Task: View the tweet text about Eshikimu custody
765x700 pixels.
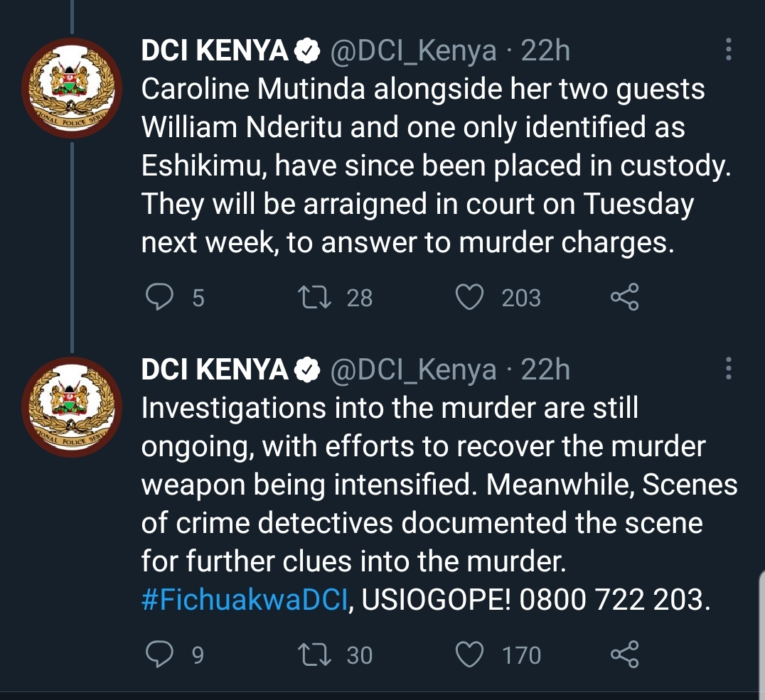Action: click(x=436, y=166)
